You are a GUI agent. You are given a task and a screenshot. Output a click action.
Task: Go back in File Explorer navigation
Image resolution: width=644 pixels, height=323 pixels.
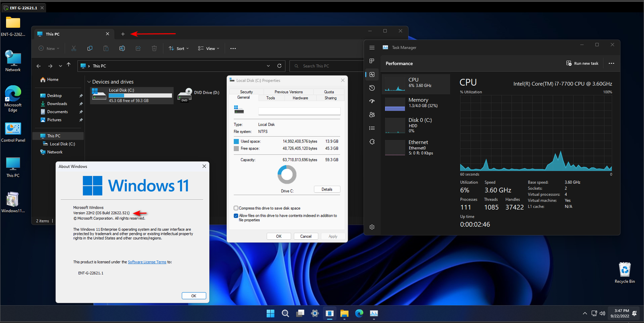39,66
